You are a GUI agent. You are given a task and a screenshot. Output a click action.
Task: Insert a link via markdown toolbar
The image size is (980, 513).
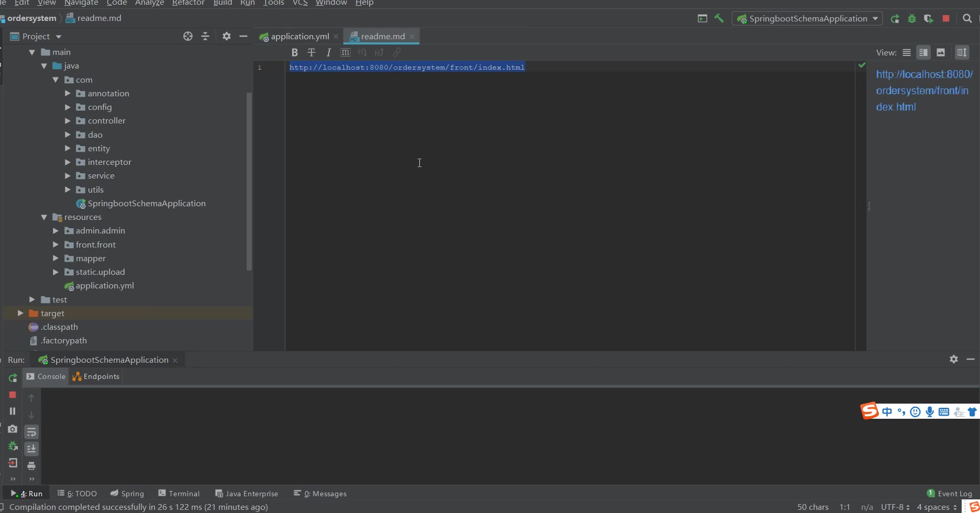tap(396, 52)
